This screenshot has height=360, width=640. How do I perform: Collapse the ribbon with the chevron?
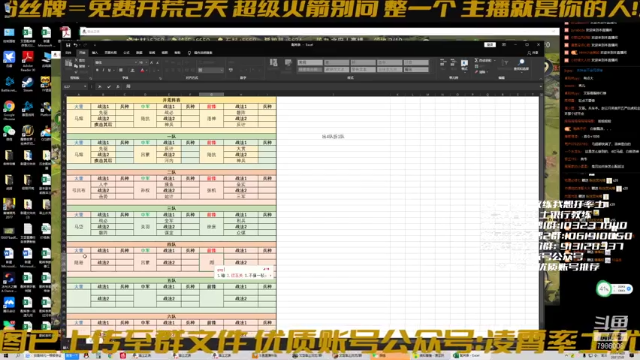tap(540, 78)
